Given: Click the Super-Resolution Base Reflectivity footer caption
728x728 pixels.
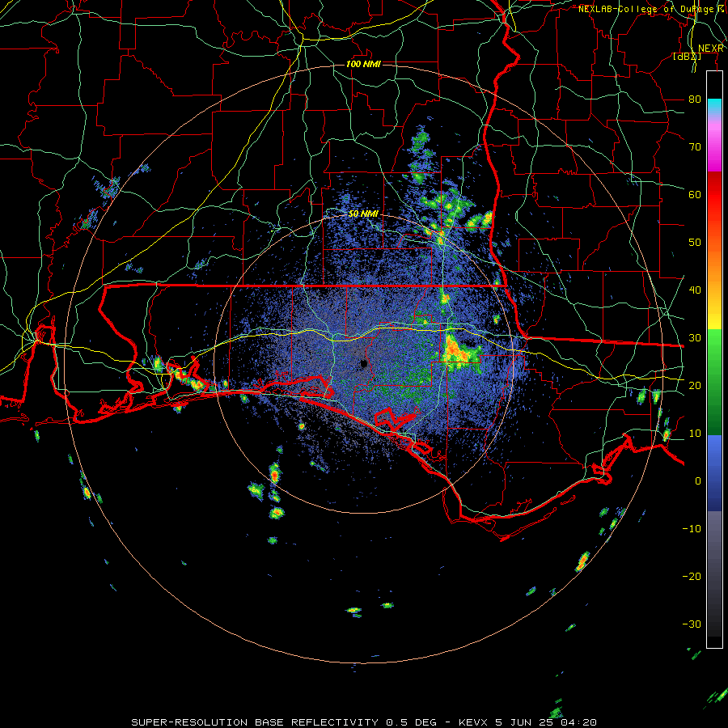Looking at the screenshot, I should 363,722.
